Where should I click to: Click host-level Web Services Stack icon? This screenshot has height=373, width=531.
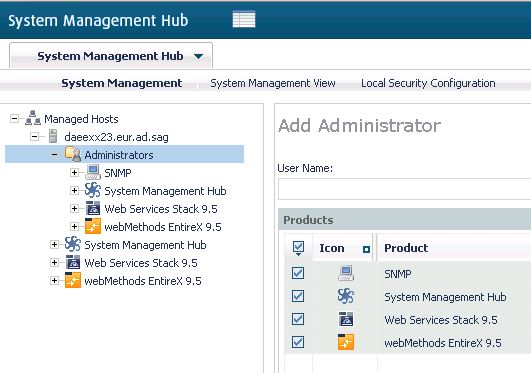coord(73,262)
